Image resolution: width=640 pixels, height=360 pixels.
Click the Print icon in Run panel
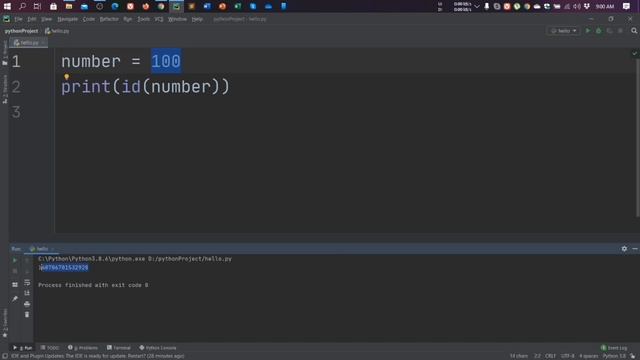point(27,304)
